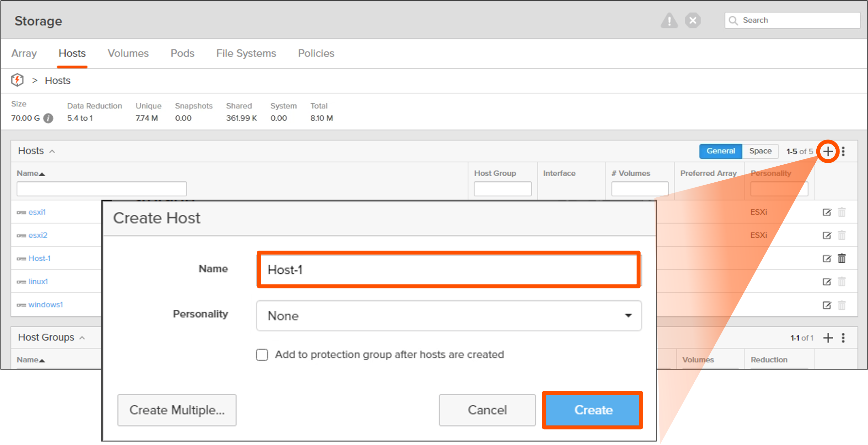Click the Size info icon
This screenshot has width=868, height=445.
[x=48, y=118]
